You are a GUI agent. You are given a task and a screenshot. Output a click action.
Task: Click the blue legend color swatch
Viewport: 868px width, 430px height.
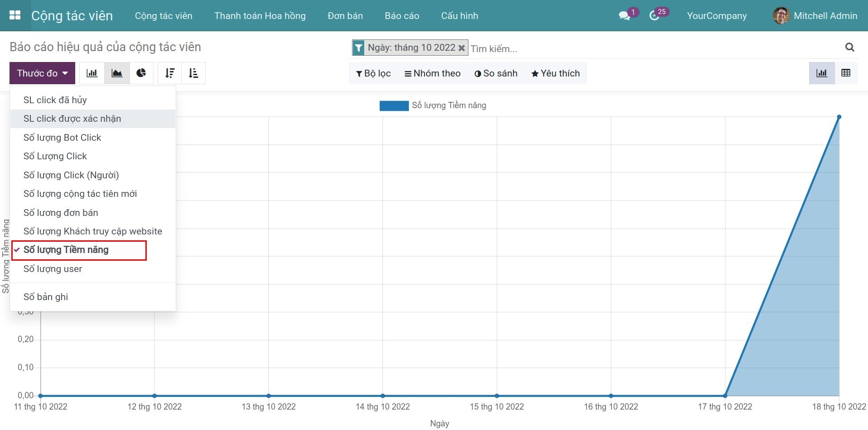coord(394,105)
